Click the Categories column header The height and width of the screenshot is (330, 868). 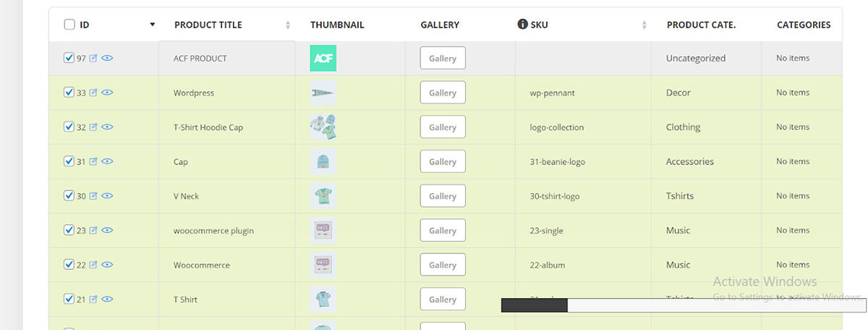click(x=803, y=25)
